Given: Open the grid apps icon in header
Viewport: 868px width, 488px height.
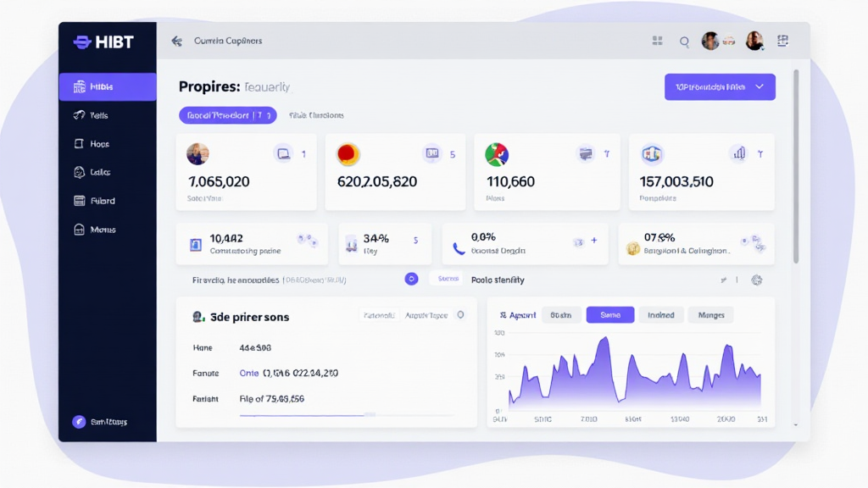Looking at the screenshot, I should coord(657,41).
